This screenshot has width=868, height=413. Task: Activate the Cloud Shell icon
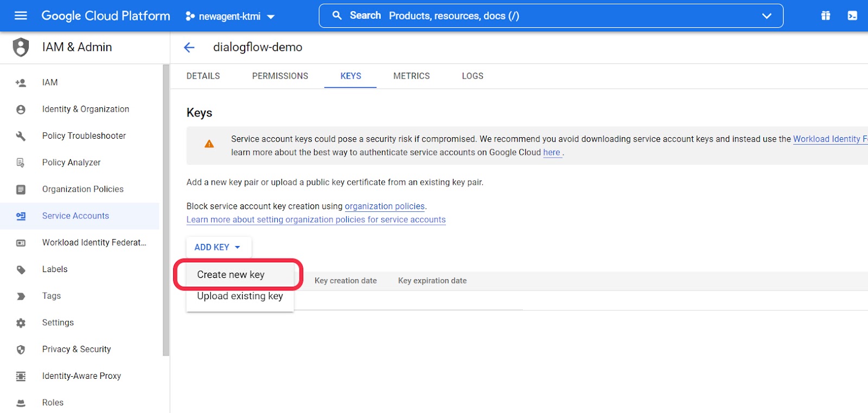(x=852, y=16)
